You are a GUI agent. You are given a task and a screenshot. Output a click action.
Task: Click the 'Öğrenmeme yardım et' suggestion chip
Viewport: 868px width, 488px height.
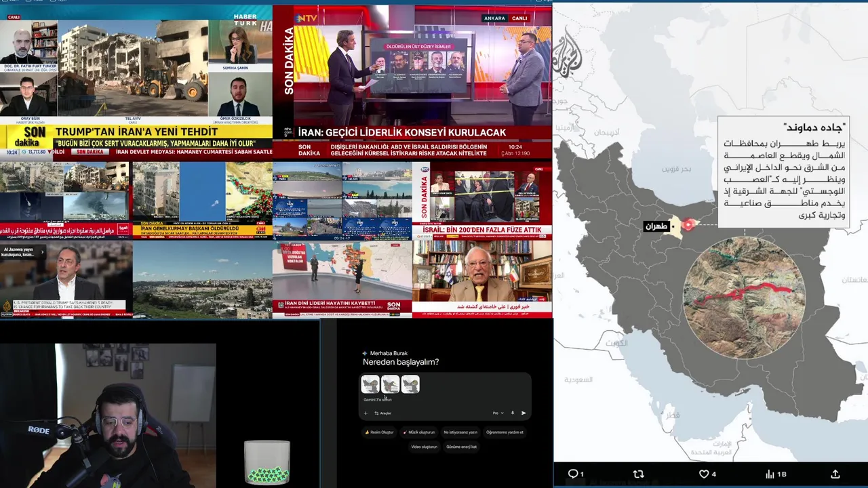[x=505, y=432]
